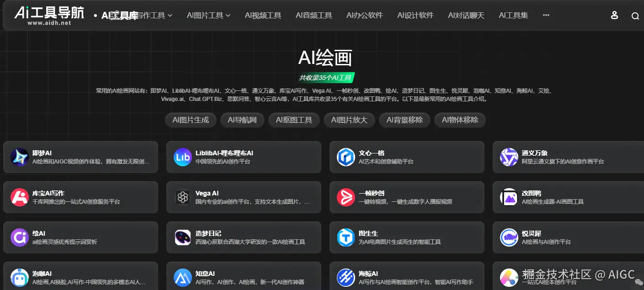Click the Vega AI title text
The image size is (644, 290).
point(207,193)
